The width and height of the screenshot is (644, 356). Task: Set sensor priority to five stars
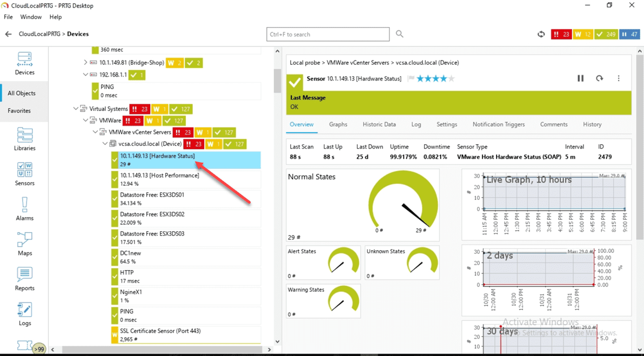(451, 78)
